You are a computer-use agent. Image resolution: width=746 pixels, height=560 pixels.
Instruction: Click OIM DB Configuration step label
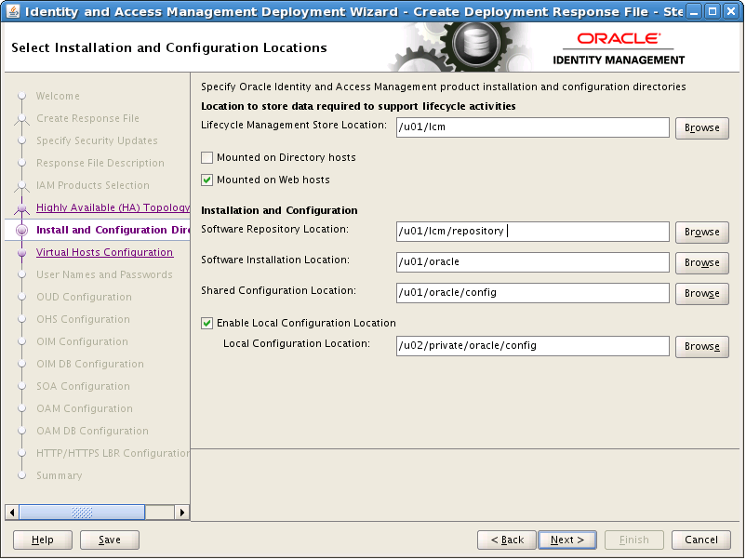tap(90, 364)
